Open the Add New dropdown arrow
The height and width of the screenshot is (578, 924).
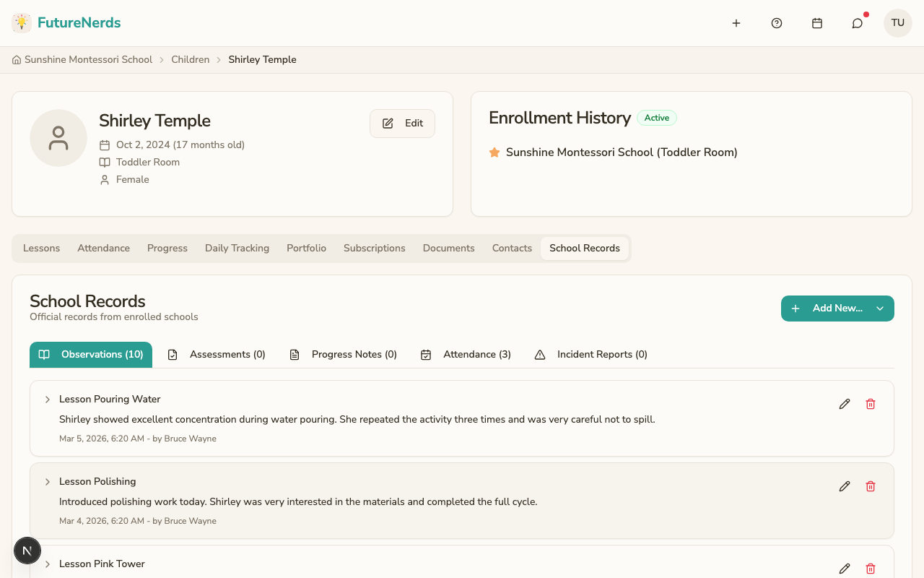[880, 309]
